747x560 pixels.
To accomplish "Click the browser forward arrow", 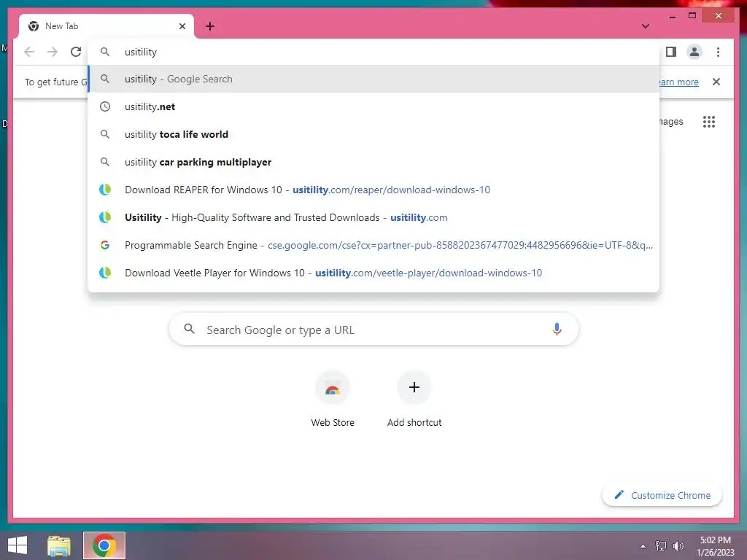I will pos(53,52).
